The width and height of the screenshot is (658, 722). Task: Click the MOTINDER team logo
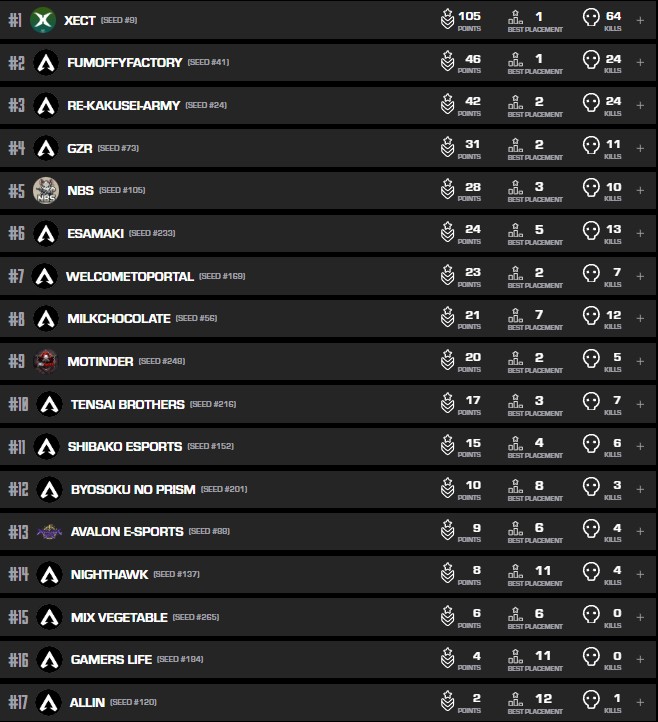(x=46, y=361)
